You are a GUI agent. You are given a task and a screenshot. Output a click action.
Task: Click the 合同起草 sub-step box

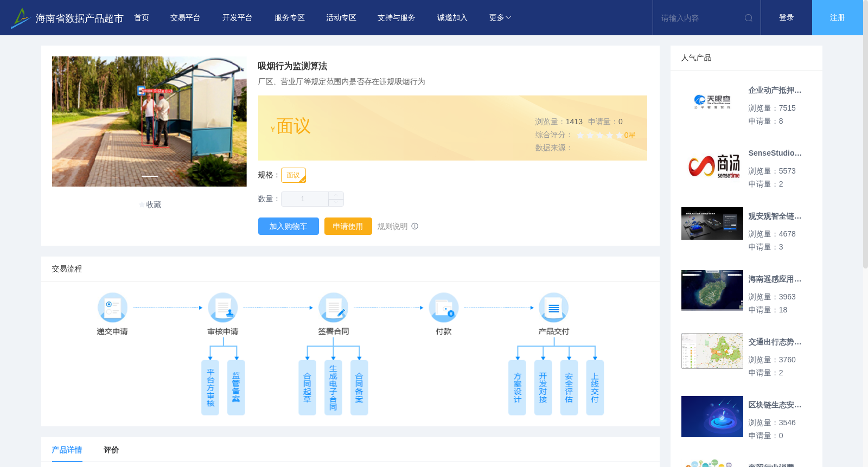coord(307,388)
